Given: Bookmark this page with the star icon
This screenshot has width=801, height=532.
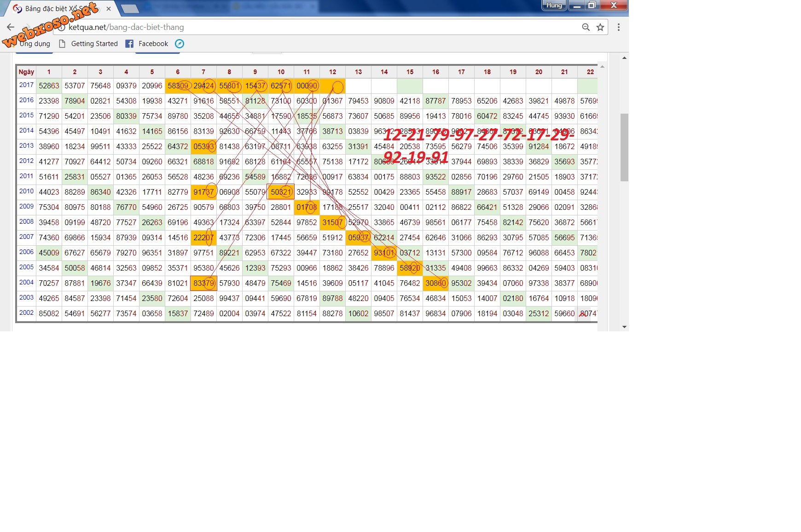Looking at the screenshot, I should [x=600, y=27].
